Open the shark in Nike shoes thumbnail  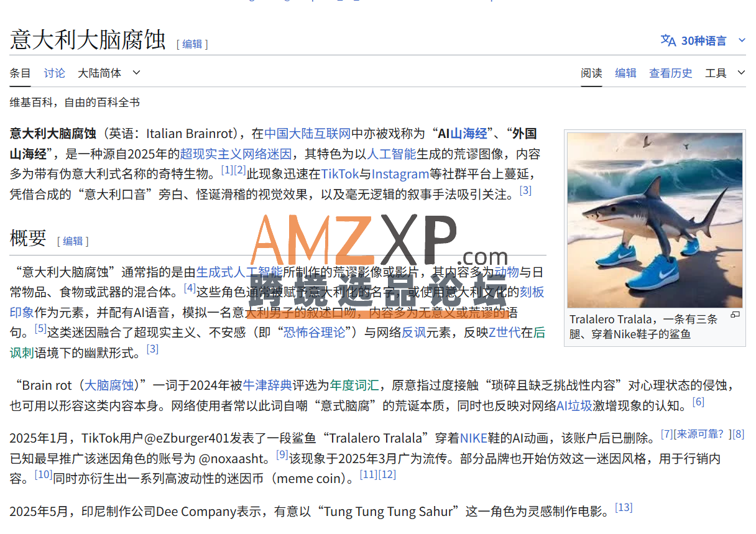coord(654,220)
